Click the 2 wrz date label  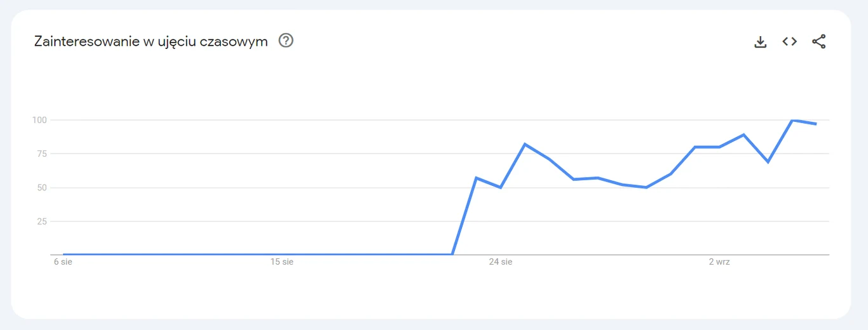719,262
